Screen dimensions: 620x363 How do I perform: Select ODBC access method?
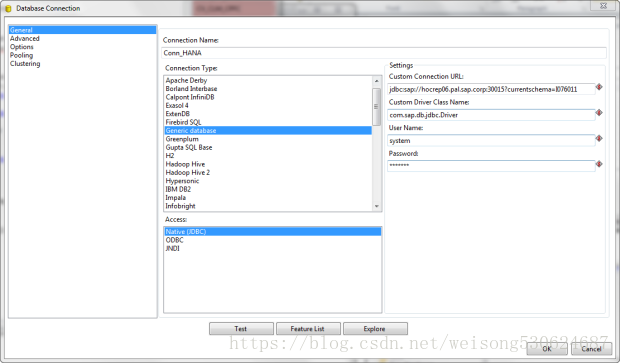[x=272, y=240]
